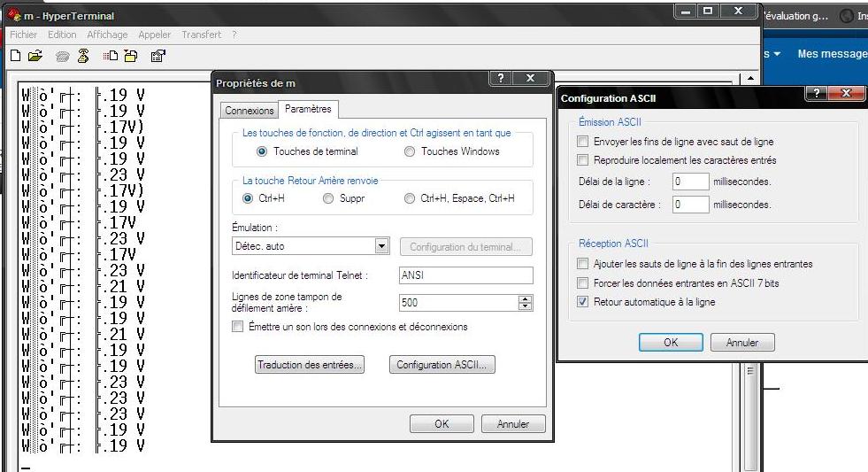The image size is (868, 472).
Task: Open the ? help menu
Action: click(x=234, y=35)
